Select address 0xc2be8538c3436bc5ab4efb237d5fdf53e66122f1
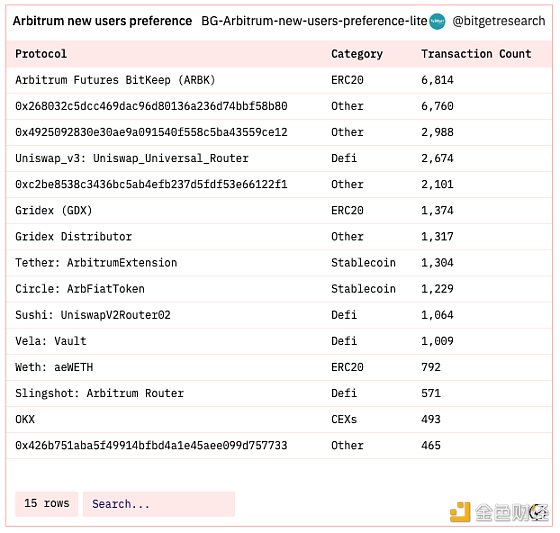 (151, 184)
